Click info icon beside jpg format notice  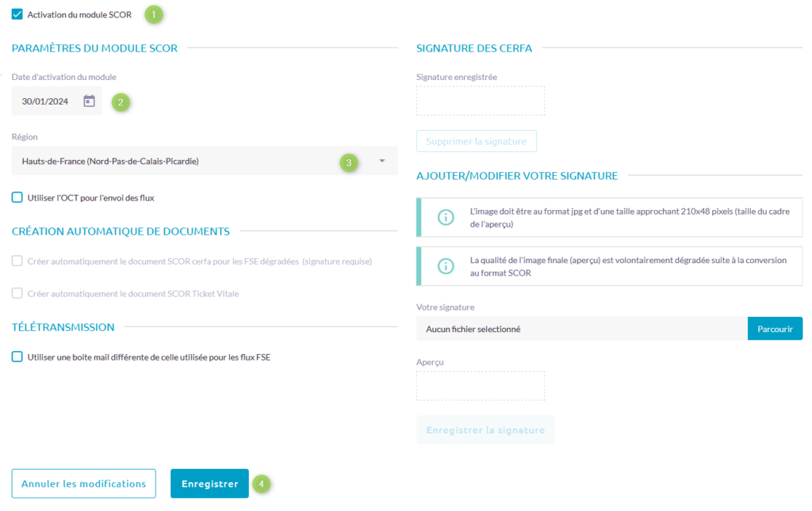point(446,217)
